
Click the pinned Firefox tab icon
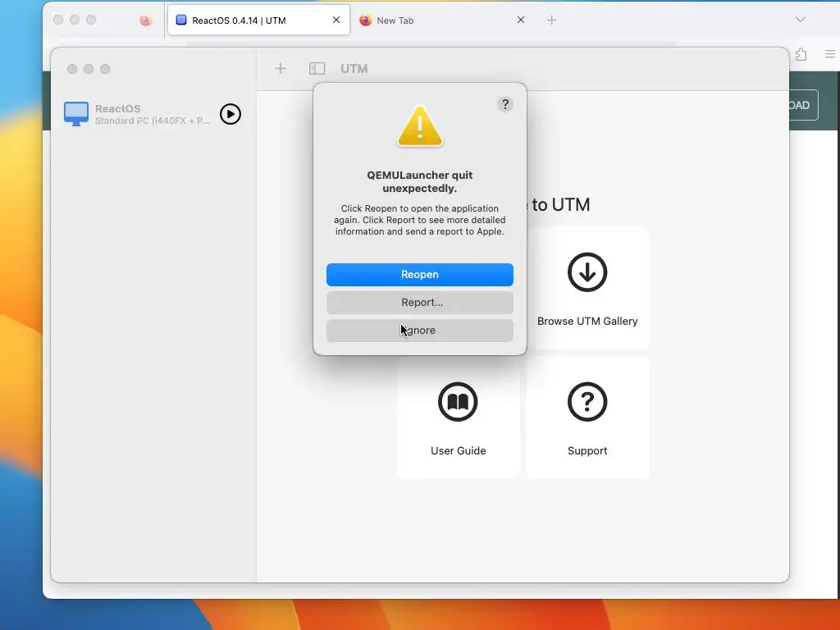tap(145, 21)
